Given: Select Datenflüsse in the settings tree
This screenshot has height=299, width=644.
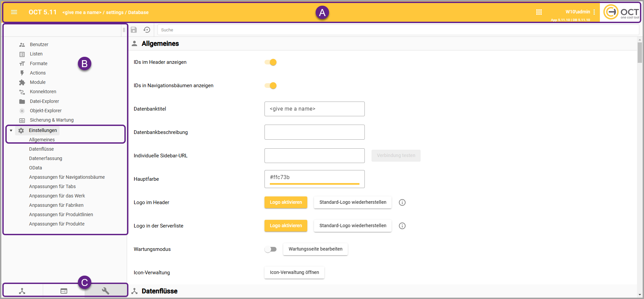Looking at the screenshot, I should point(41,149).
